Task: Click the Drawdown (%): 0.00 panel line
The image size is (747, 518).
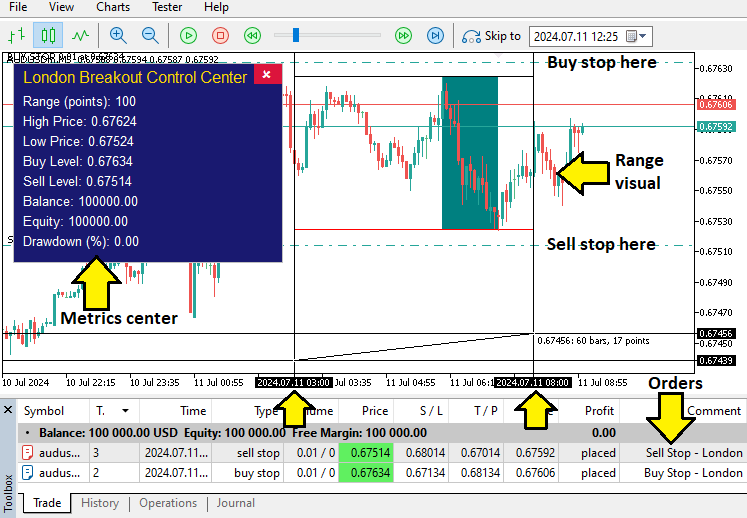Action: click(81, 242)
